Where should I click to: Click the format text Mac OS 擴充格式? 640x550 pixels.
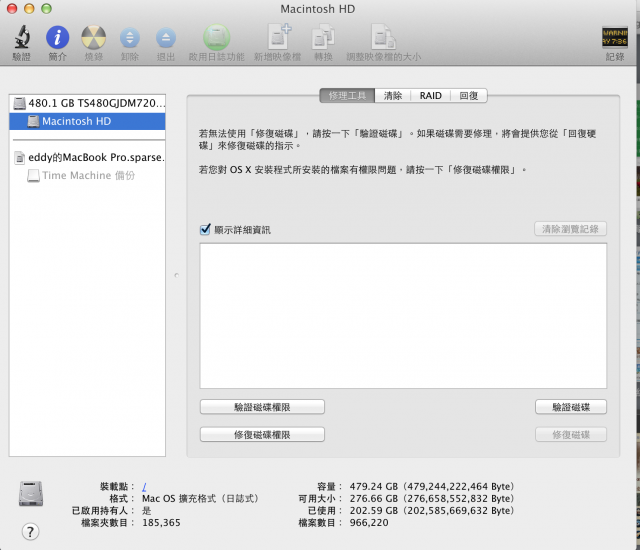pos(200,499)
